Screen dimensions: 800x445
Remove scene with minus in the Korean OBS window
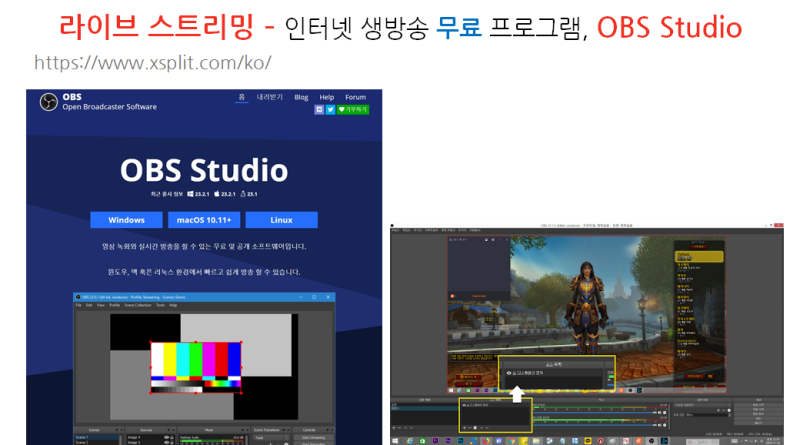(399, 428)
